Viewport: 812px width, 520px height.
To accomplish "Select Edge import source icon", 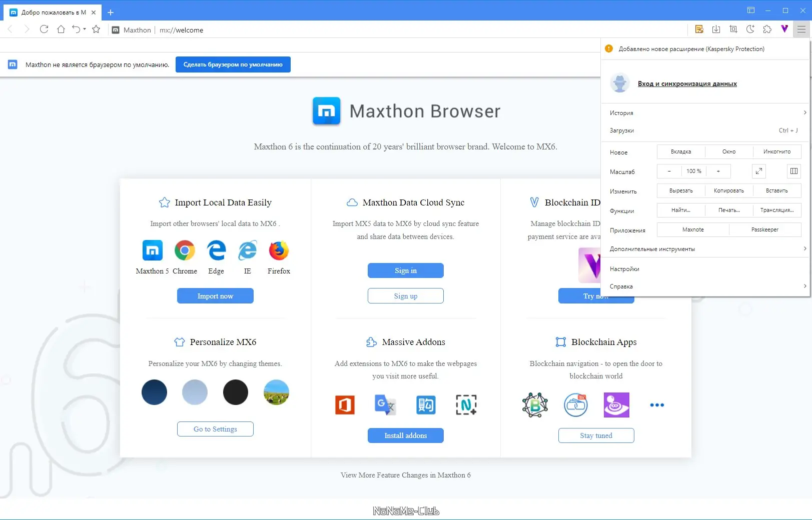I will click(x=216, y=250).
